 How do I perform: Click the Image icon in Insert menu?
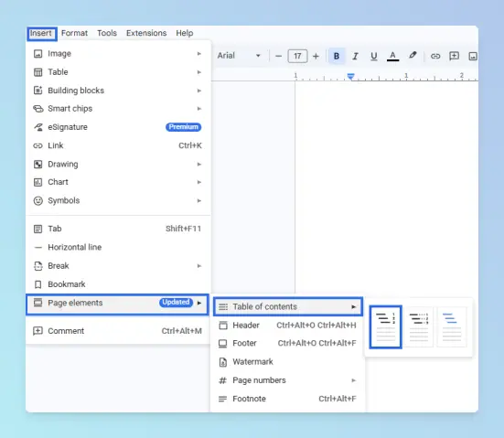38,54
